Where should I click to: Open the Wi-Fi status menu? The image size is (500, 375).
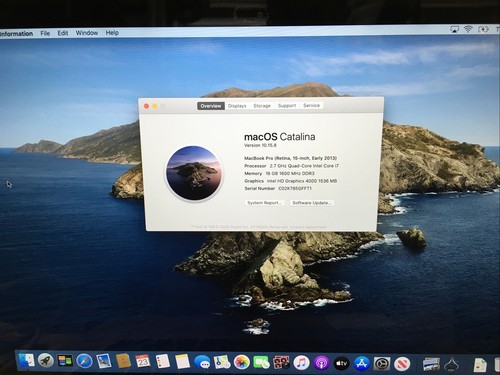(x=468, y=29)
